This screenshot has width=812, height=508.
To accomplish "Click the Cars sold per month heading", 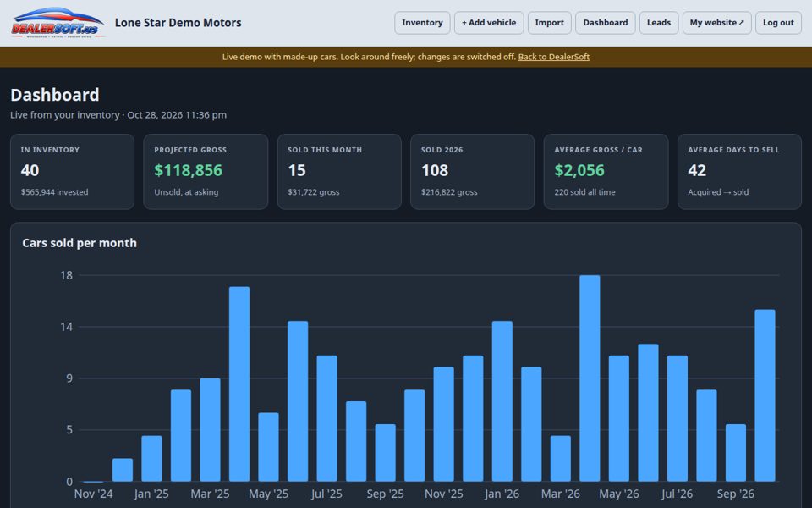I will tap(80, 243).
